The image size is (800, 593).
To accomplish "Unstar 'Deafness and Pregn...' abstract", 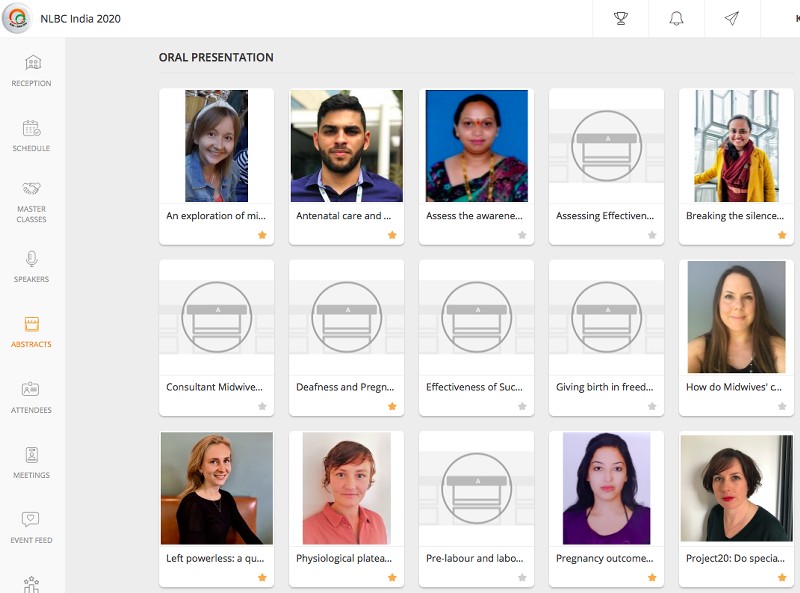I will (392, 406).
